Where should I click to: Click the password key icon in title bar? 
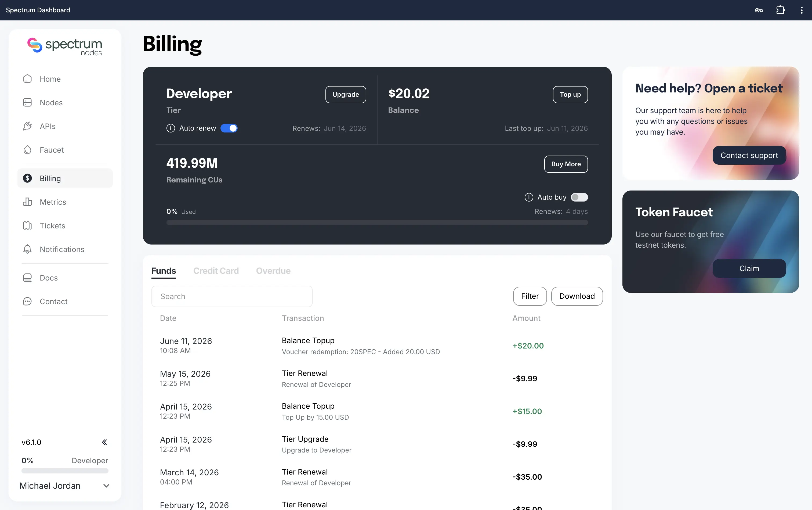click(759, 10)
